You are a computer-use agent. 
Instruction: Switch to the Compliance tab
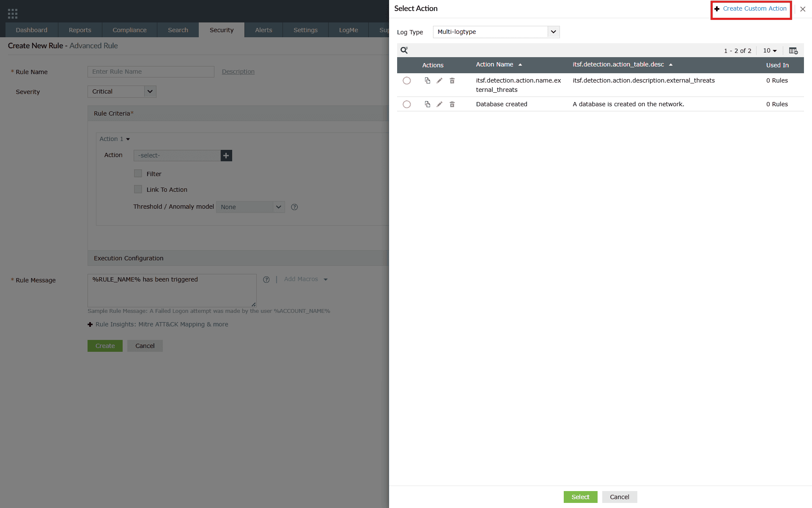tap(129, 30)
